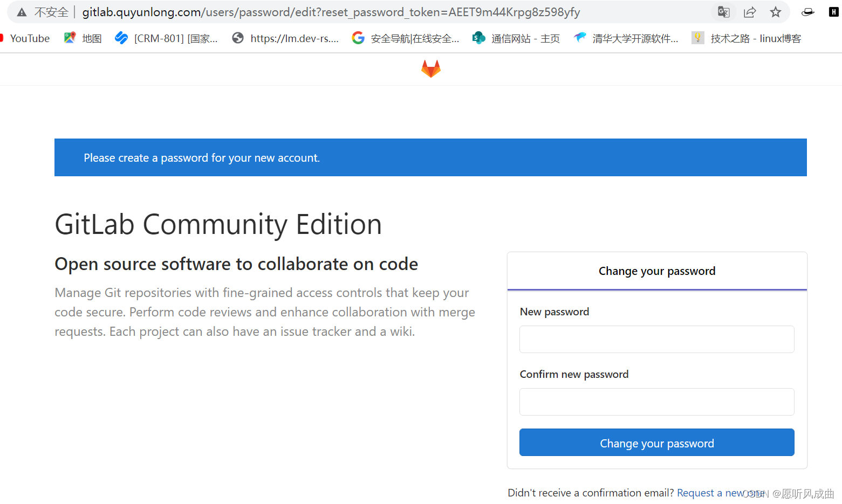The height and width of the screenshot is (504, 842).
Task: Open the 通信网站 - 主页 bookmark
Action: coord(515,38)
